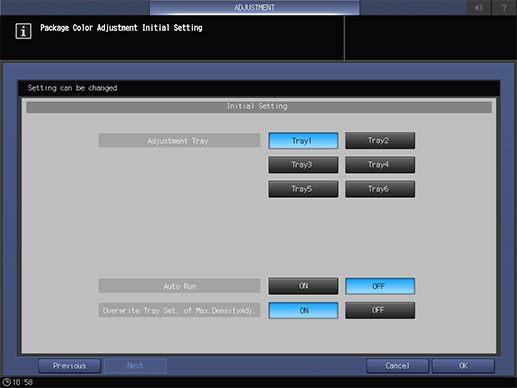Viewport: 517px width, 388px height.
Task: Cancel the initial setting changes
Action: point(397,366)
